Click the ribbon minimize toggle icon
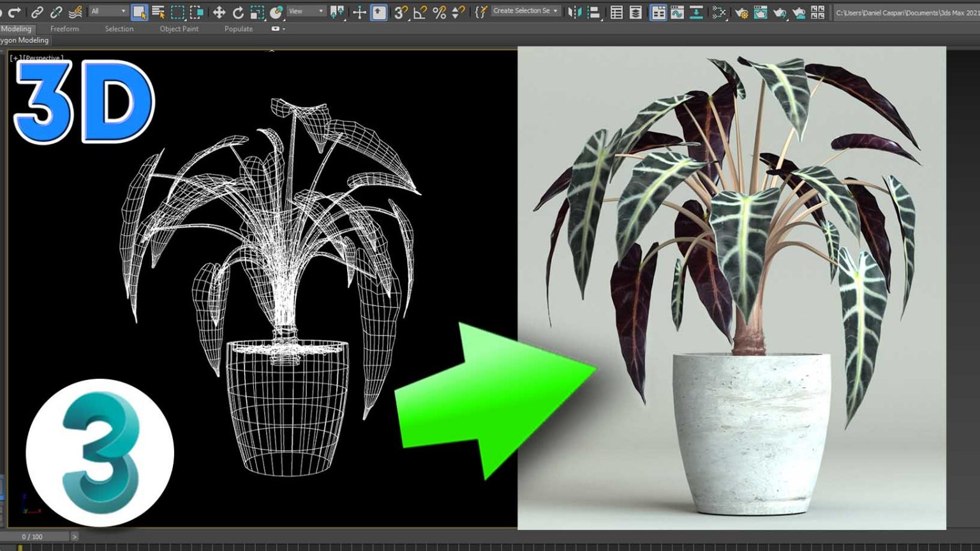Screen dimensions: 980x551 click(275, 29)
